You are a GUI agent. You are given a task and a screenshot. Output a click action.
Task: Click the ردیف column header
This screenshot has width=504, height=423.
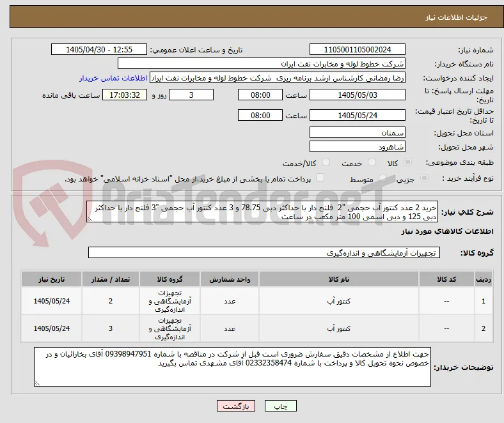(484, 279)
